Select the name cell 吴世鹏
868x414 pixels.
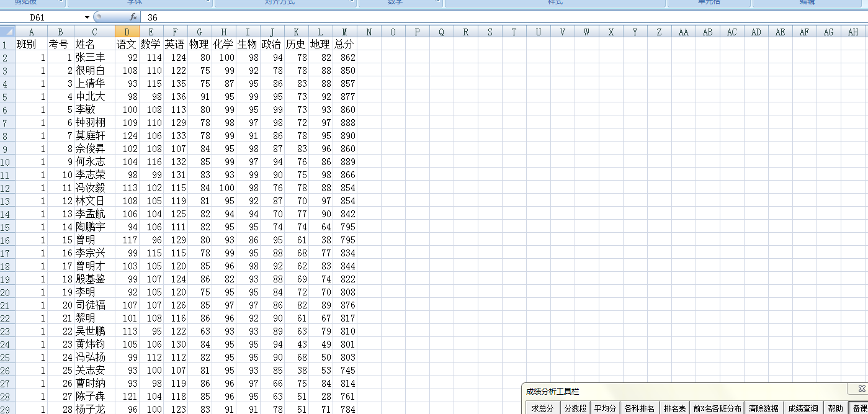pyautogui.click(x=94, y=331)
